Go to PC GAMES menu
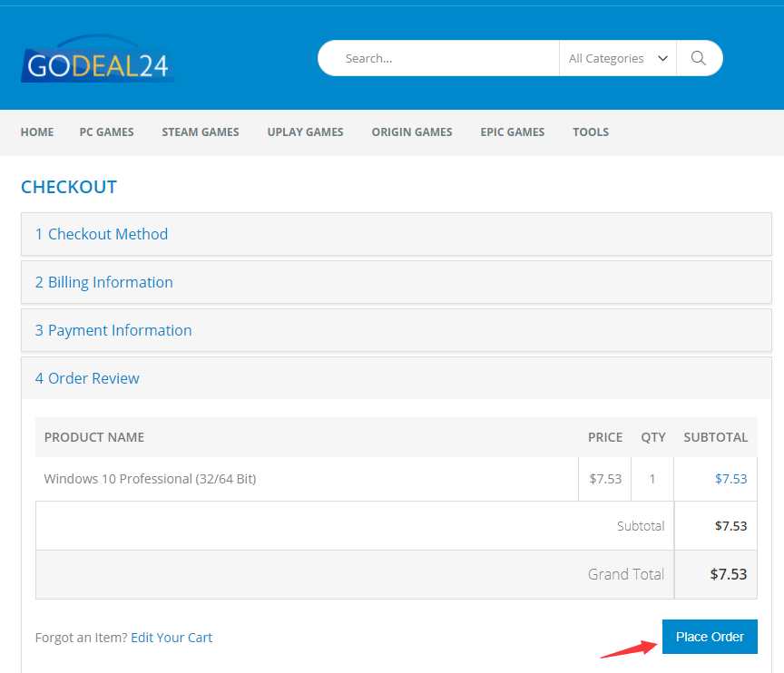The height and width of the screenshot is (673, 784). click(106, 132)
